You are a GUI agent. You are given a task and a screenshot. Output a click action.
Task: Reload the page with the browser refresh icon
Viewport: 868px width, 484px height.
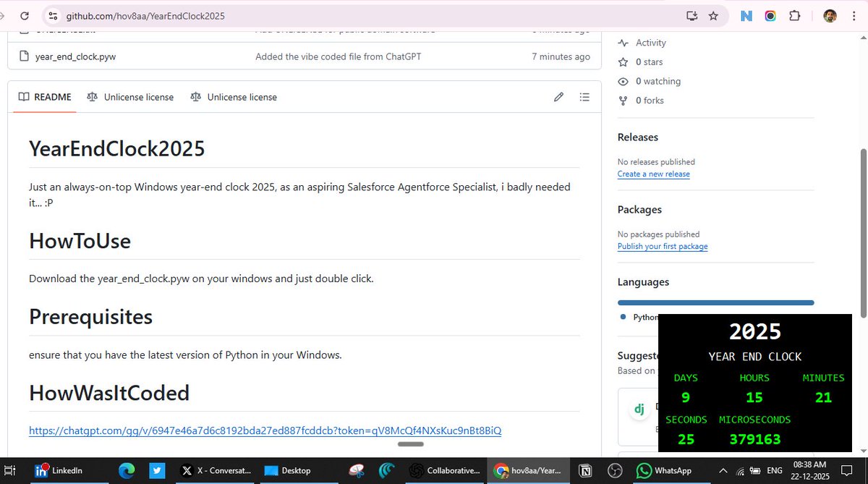tap(24, 15)
